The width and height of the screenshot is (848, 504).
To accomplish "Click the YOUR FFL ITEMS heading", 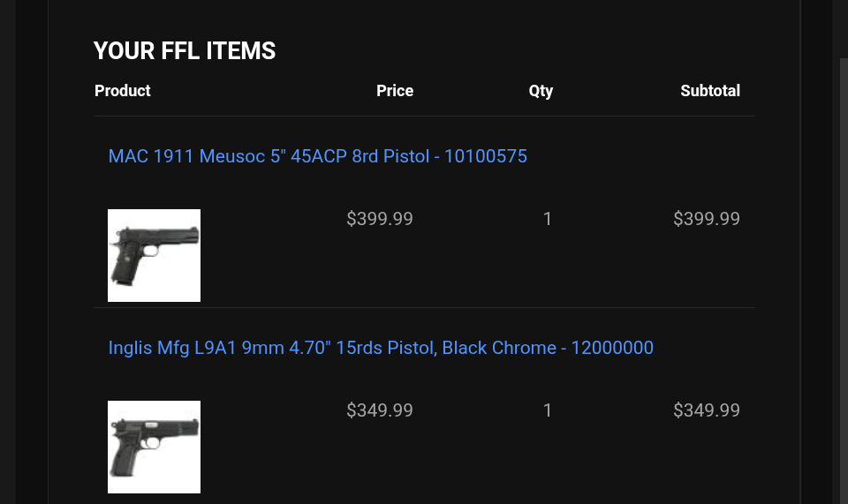I will [x=185, y=51].
